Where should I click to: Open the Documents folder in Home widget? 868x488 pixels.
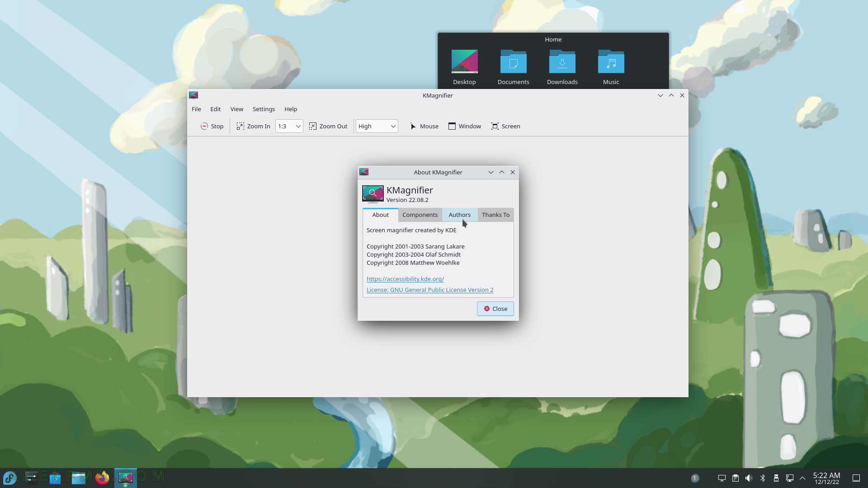[513, 67]
